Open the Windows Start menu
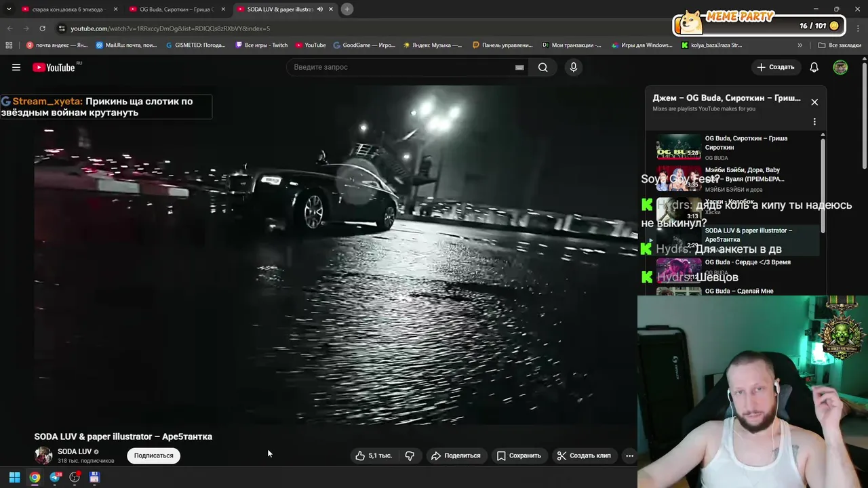The width and height of the screenshot is (868, 488). click(14, 477)
